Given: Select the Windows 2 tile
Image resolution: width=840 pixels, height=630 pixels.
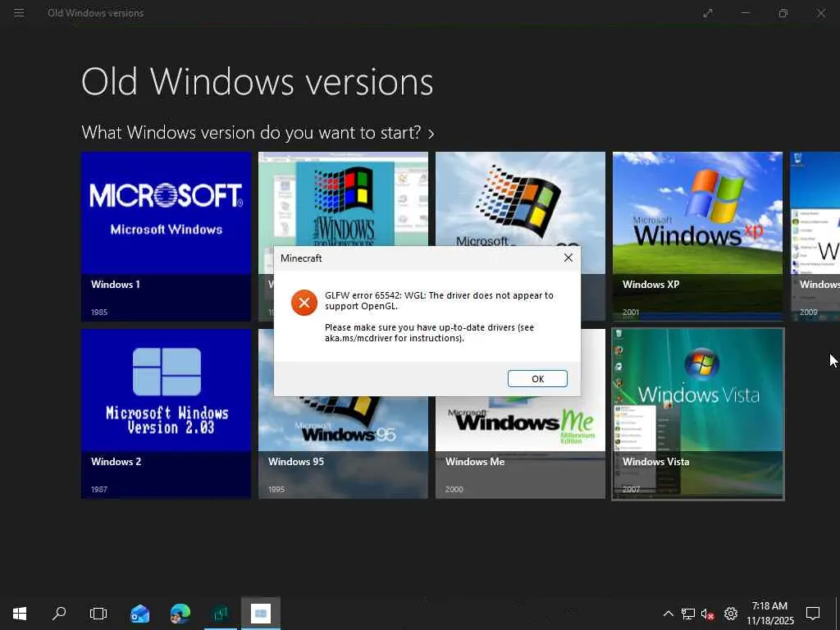Looking at the screenshot, I should pos(166,413).
